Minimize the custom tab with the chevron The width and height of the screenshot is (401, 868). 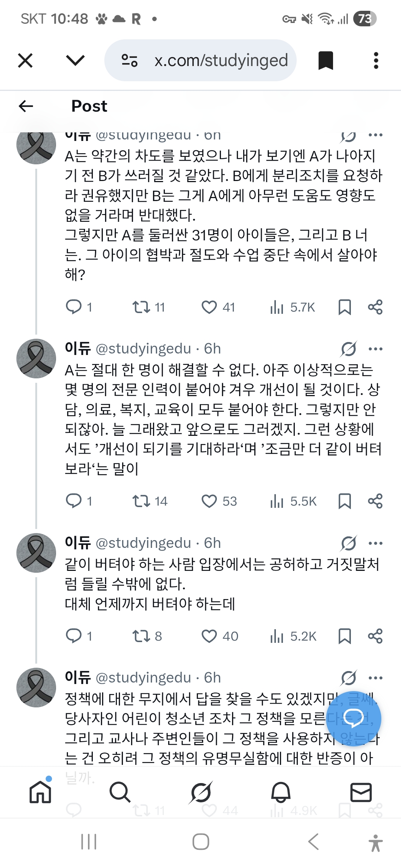(75, 60)
